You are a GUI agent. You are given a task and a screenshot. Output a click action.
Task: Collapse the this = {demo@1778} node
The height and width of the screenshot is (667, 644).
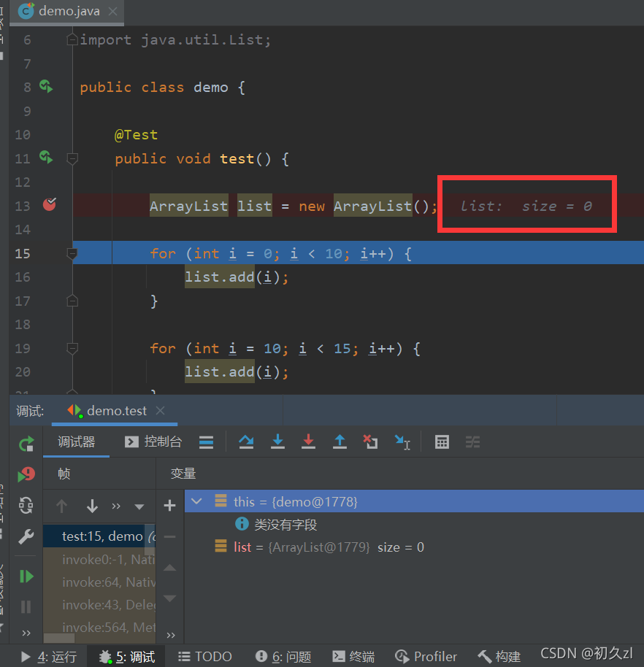pos(196,501)
